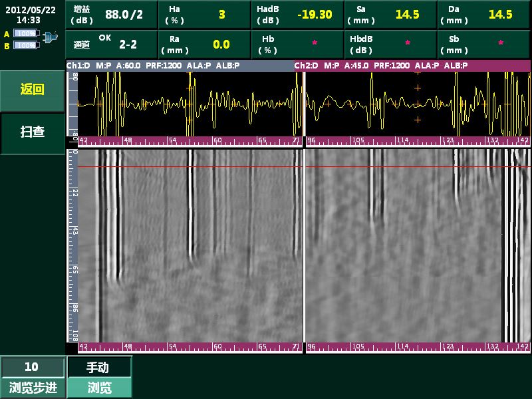Click the Da (mm) readout cell
The image size is (532, 399).
tap(483, 15)
